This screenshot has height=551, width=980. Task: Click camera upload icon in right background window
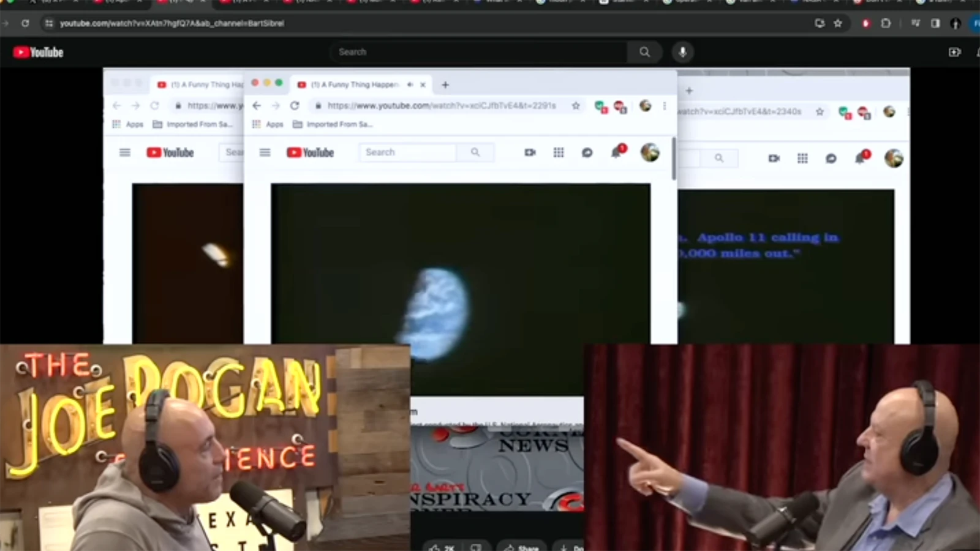click(774, 158)
